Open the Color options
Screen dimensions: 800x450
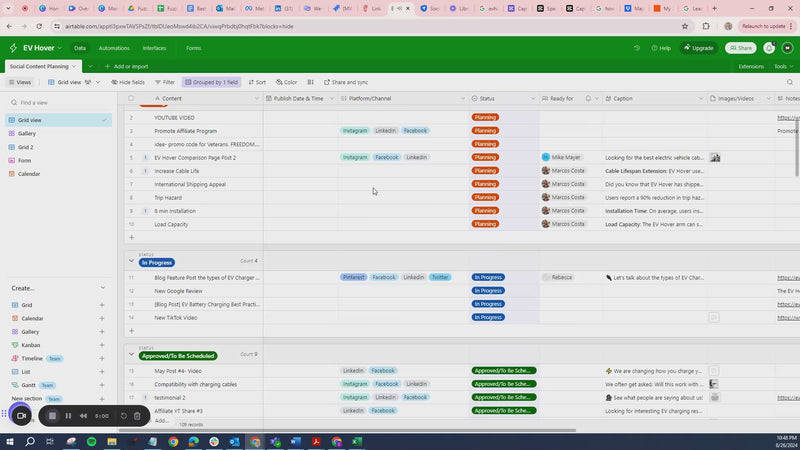(287, 82)
